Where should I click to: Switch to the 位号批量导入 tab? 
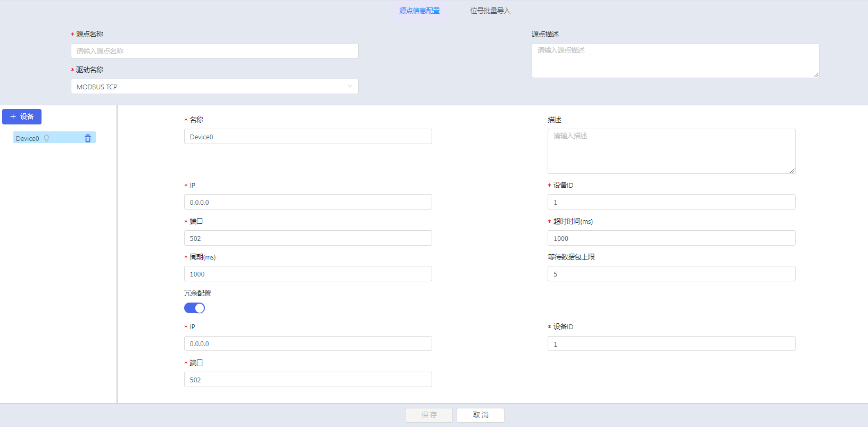[490, 11]
